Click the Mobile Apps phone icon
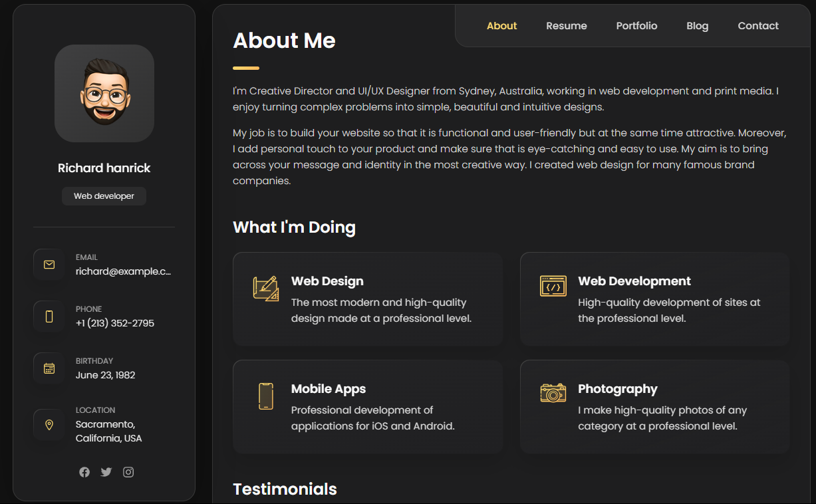Screen dimensions: 816x504 tap(265, 396)
